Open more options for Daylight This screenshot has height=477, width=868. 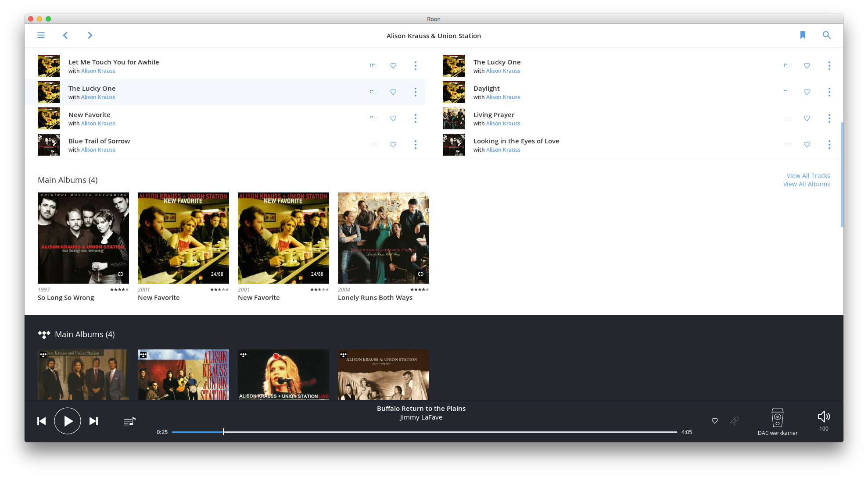point(829,92)
